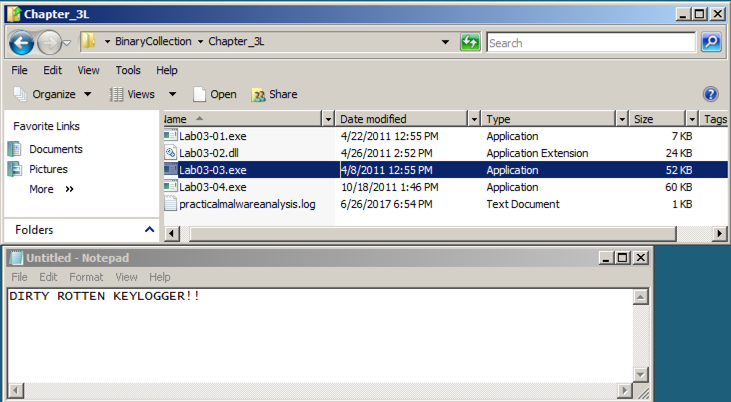Click the 60 KB size cell

pos(678,187)
